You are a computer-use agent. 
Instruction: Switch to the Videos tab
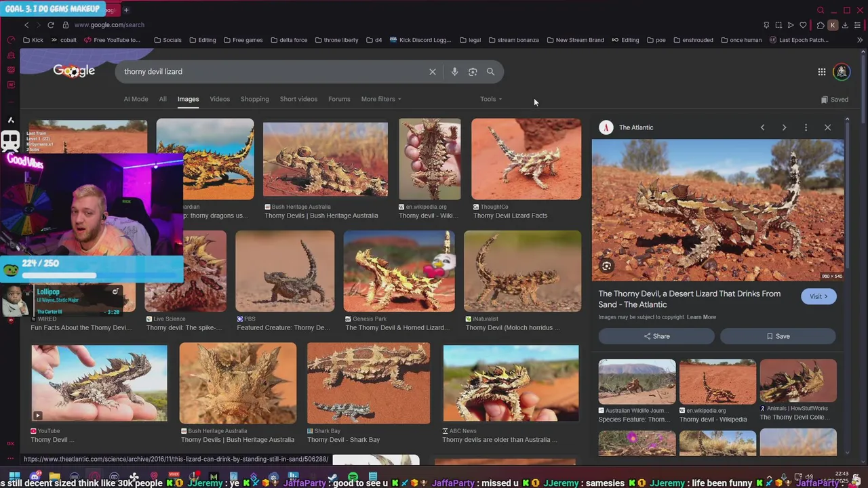220,99
